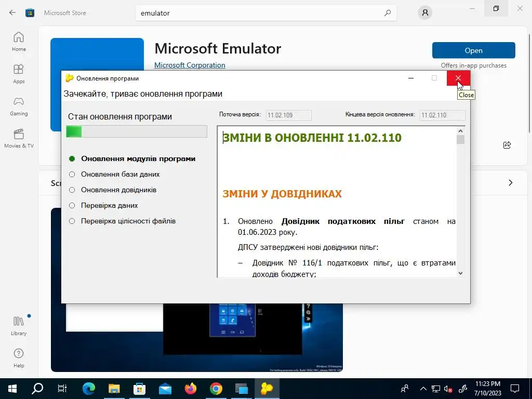532x399 pixels.
Task: Click the muted volume tray icon
Action: (x=448, y=389)
